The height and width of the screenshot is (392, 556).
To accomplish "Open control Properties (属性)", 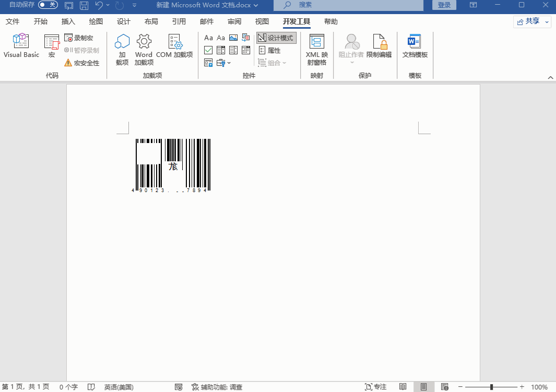I will click(x=270, y=50).
